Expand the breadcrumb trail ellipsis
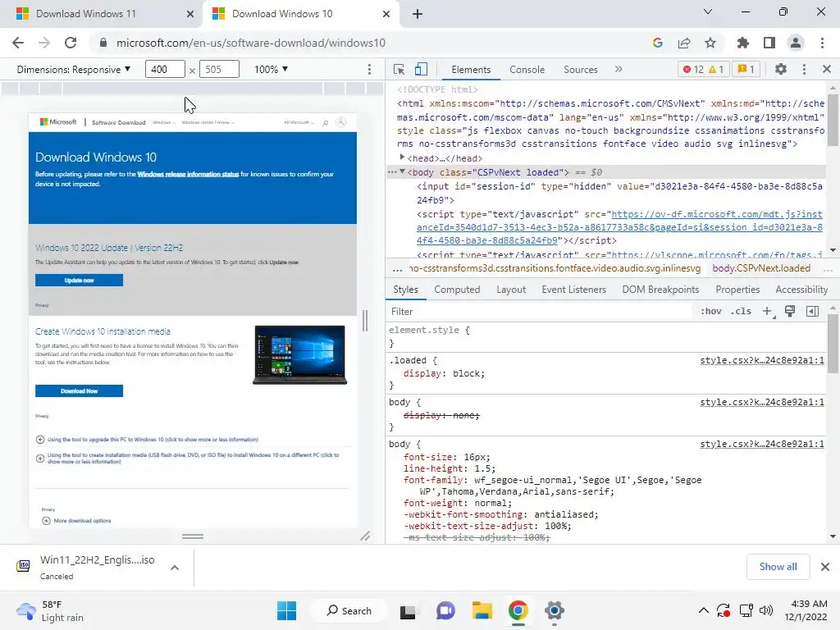 tap(397, 269)
